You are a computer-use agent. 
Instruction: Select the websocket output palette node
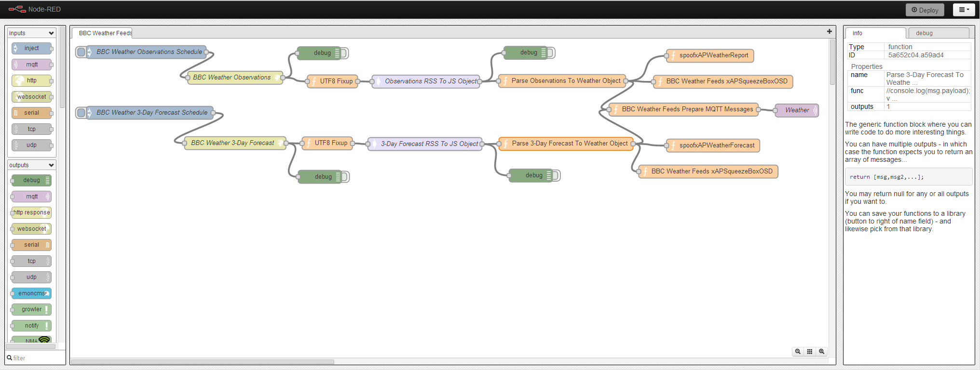pyautogui.click(x=31, y=229)
